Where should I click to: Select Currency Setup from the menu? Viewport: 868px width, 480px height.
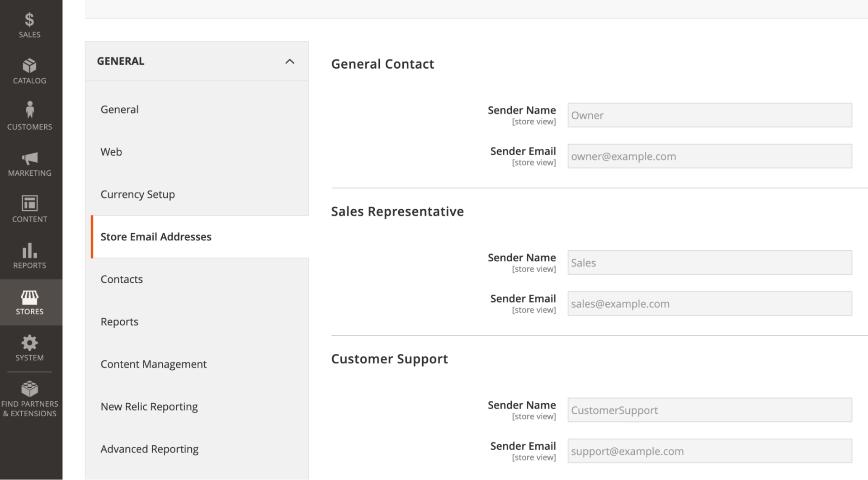[x=137, y=194]
